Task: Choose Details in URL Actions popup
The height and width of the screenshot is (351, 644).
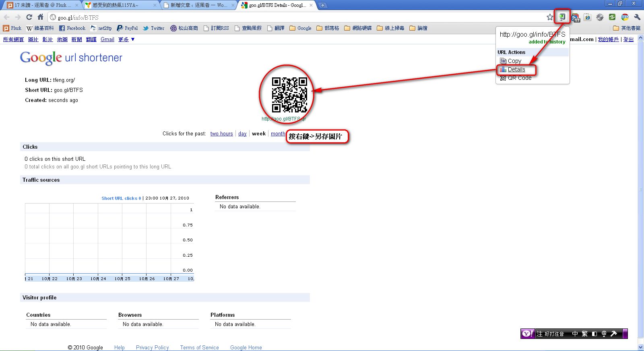Action: coord(512,69)
